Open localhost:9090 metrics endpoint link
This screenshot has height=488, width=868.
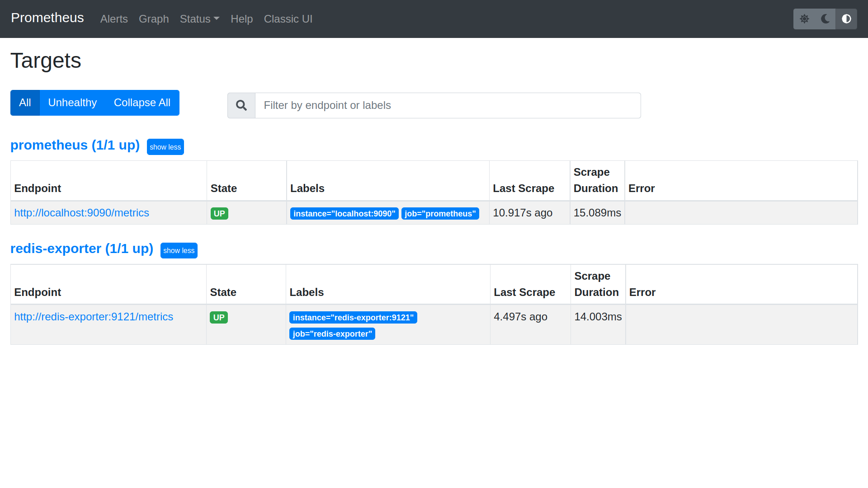pyautogui.click(x=81, y=213)
